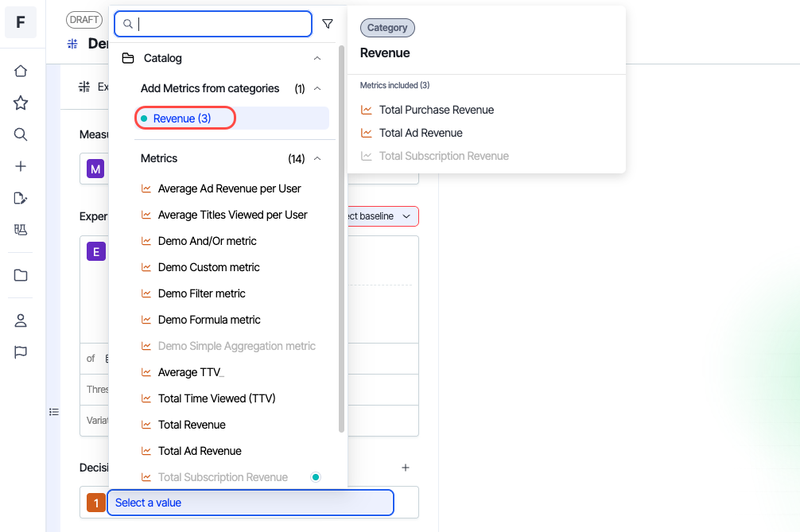Click the user profile icon
The image size is (800, 532).
click(21, 320)
